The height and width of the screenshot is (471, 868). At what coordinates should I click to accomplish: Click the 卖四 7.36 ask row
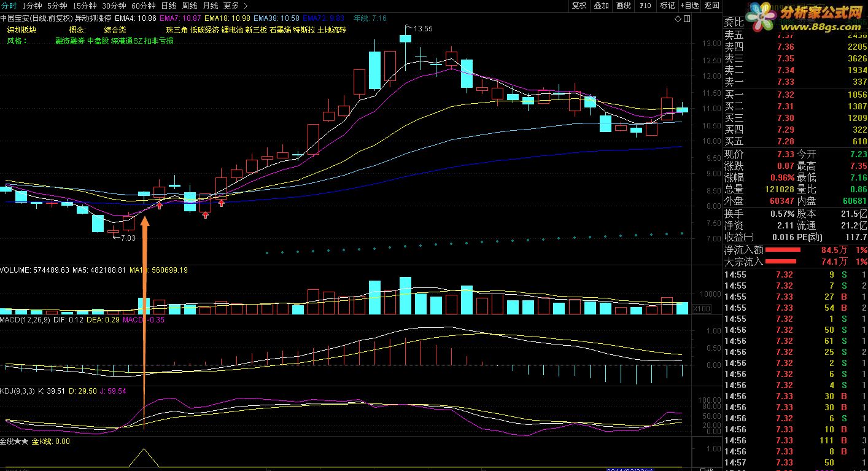point(796,47)
